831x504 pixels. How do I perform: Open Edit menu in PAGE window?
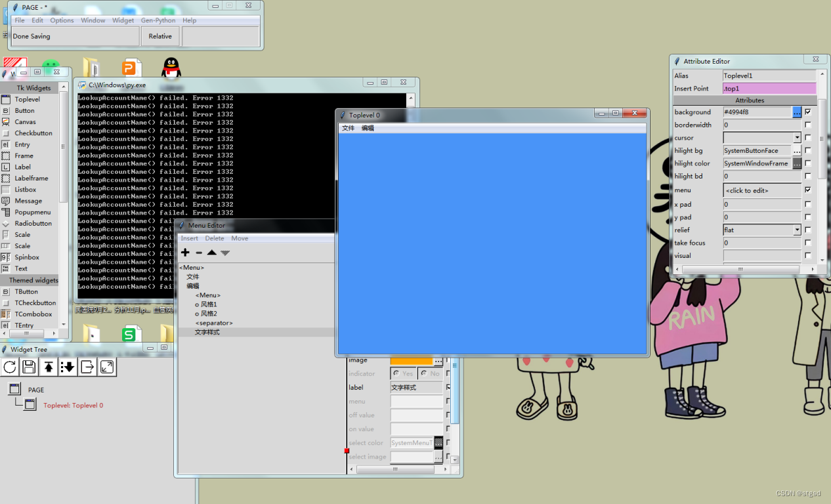point(37,20)
